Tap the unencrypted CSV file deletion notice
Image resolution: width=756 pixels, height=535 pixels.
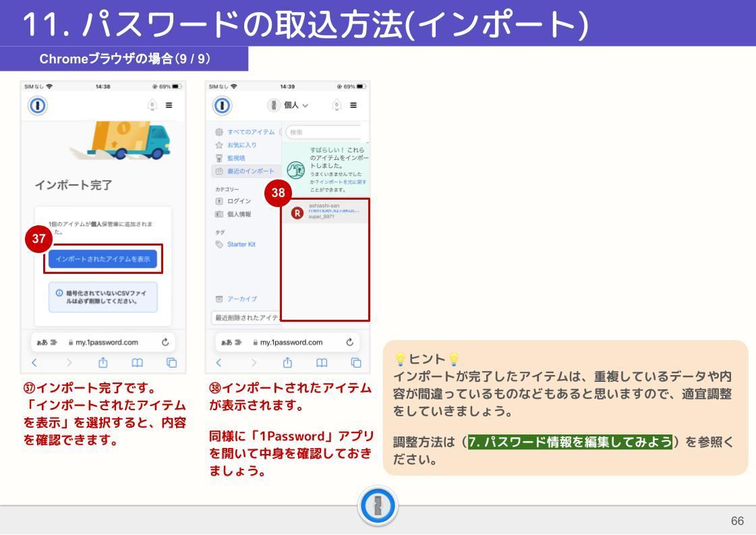tap(103, 297)
